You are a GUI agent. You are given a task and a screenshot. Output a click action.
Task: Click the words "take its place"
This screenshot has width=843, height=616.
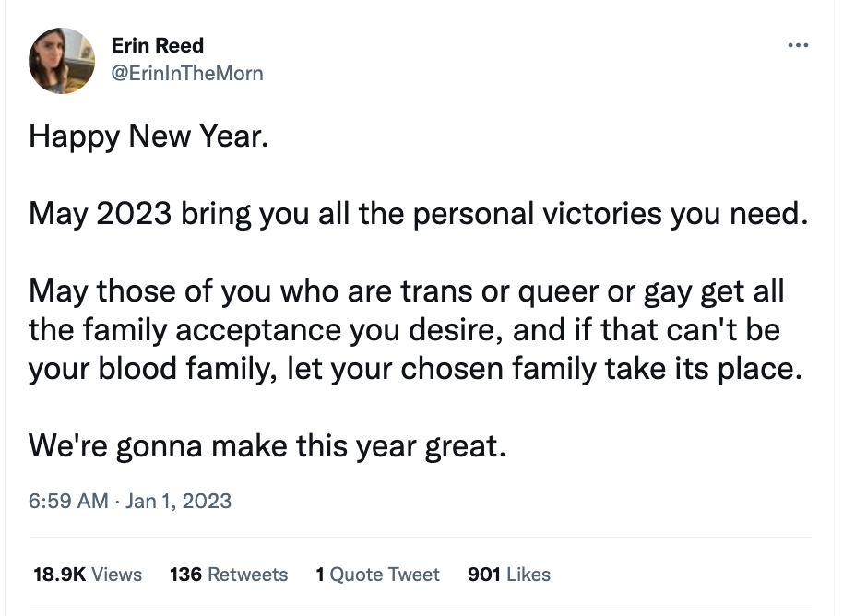click(x=708, y=368)
